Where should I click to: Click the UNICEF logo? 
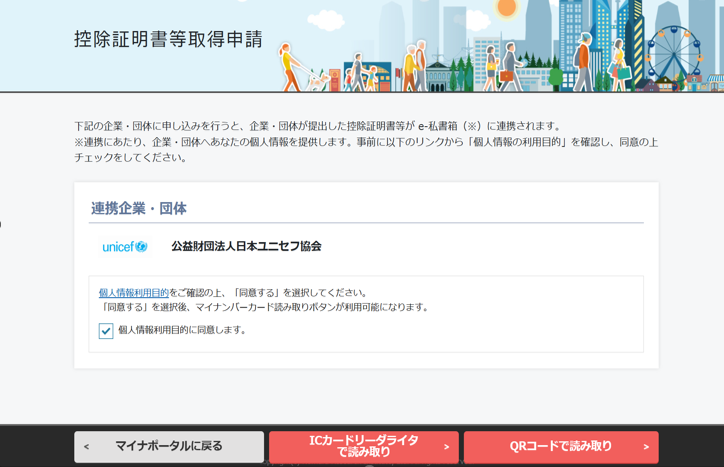[125, 246]
